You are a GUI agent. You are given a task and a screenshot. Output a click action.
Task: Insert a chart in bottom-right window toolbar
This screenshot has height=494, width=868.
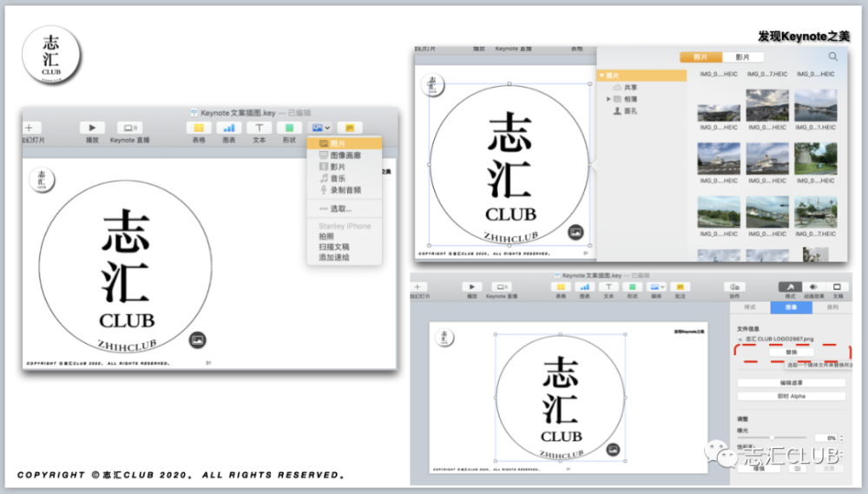pos(584,287)
